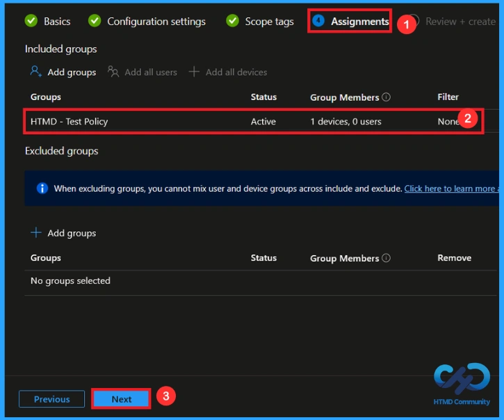504x420 pixels.
Task: Click Group Members header in Included groups
Action: (345, 97)
